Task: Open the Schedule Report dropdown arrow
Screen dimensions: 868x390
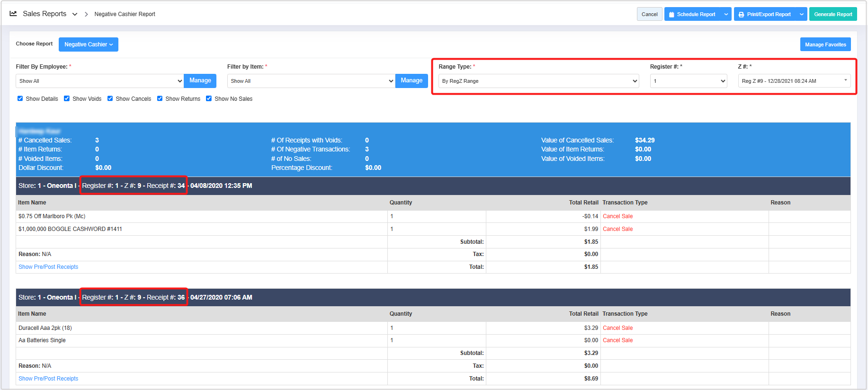Action: pyautogui.click(x=726, y=15)
